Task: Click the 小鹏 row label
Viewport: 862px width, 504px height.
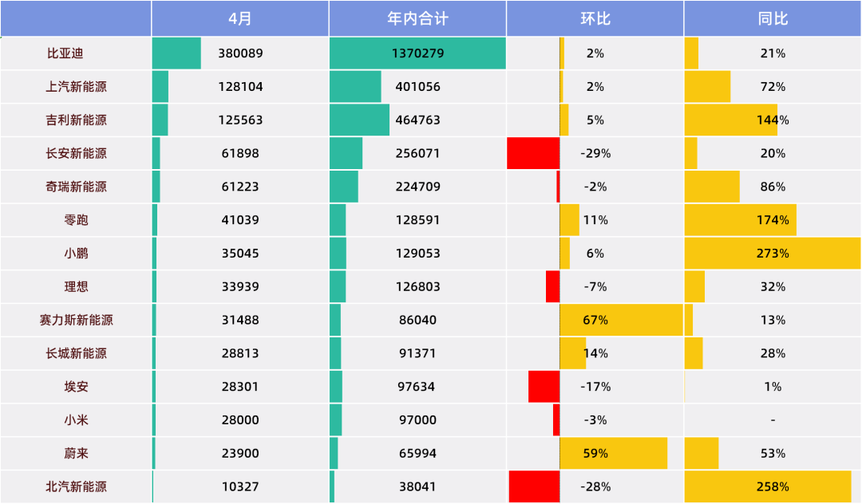Action: point(76,254)
